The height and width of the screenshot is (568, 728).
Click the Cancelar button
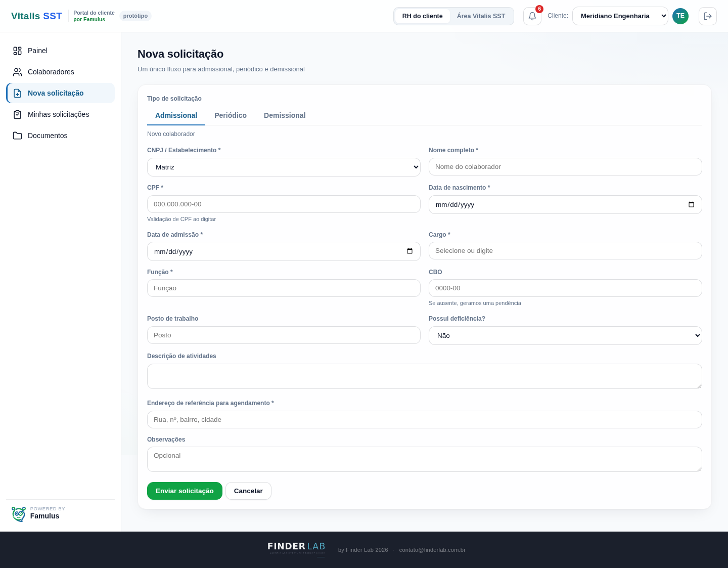click(x=248, y=491)
